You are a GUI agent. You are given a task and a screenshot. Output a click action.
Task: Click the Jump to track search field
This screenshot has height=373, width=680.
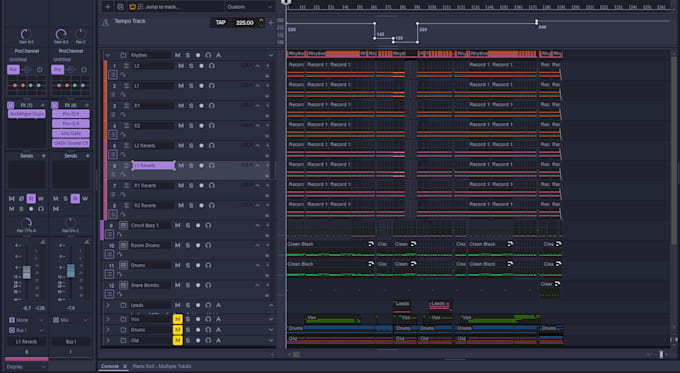pos(180,7)
